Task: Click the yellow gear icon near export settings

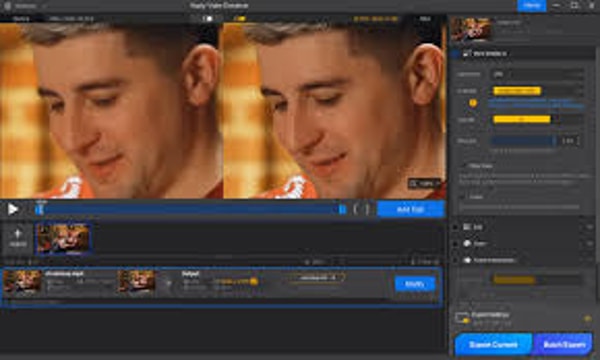Action: coord(588,318)
